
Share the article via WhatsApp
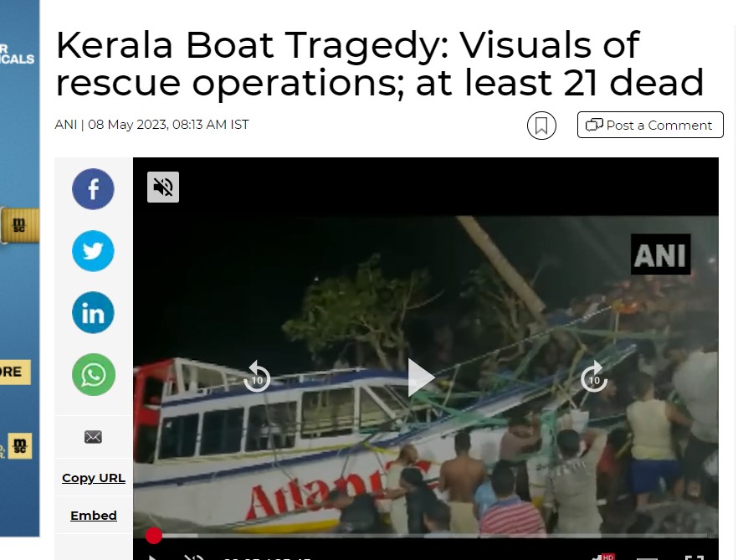[93, 375]
